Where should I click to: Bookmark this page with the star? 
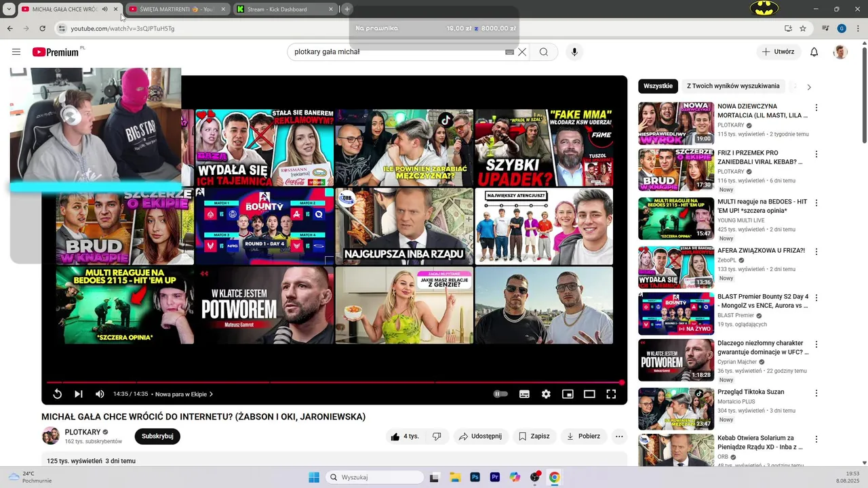(x=803, y=28)
